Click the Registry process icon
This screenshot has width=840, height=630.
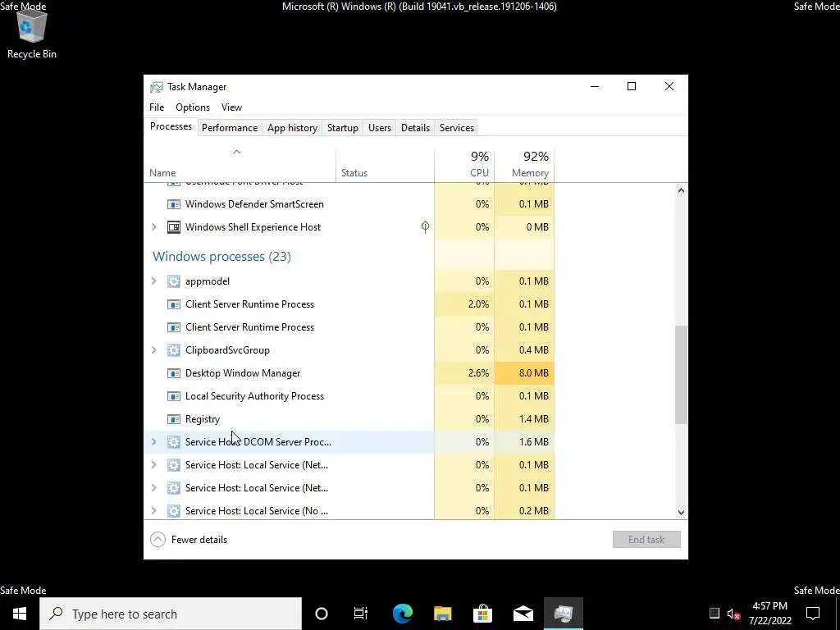pyautogui.click(x=174, y=419)
